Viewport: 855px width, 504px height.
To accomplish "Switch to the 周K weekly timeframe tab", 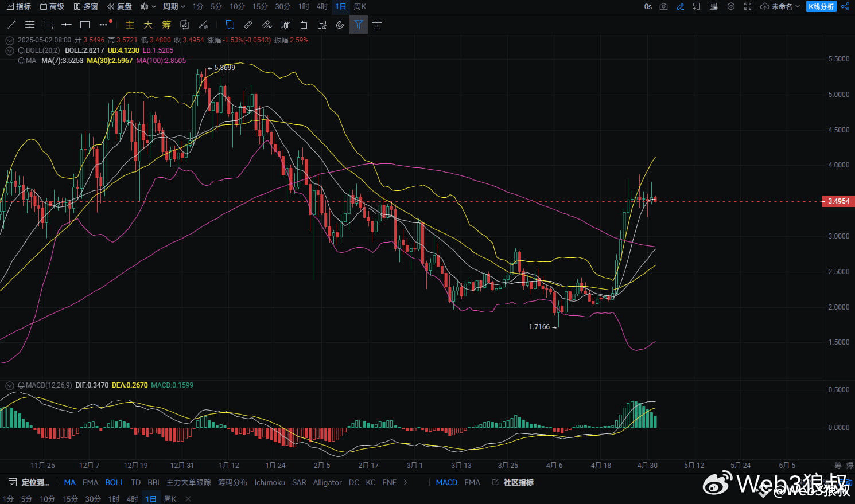I will (360, 6).
